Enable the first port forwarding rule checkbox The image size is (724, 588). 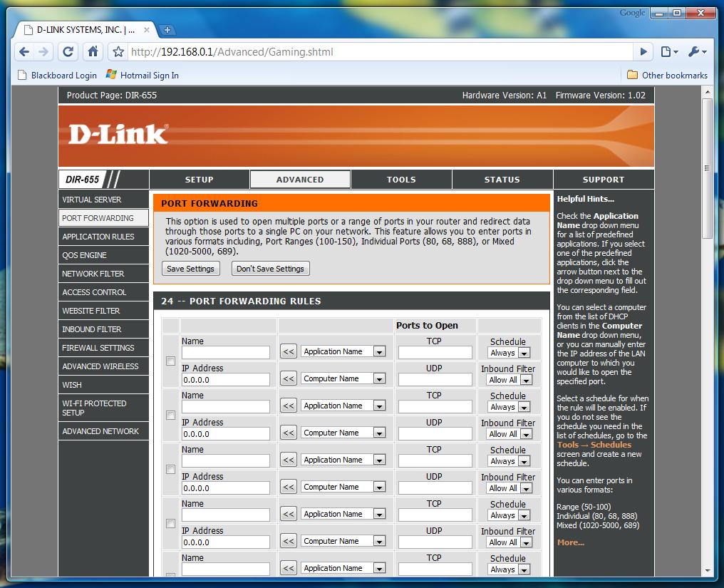click(x=171, y=361)
